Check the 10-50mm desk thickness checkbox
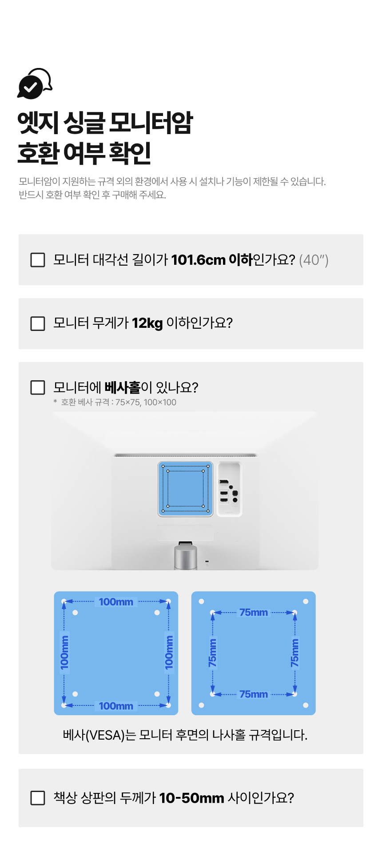 38,798
